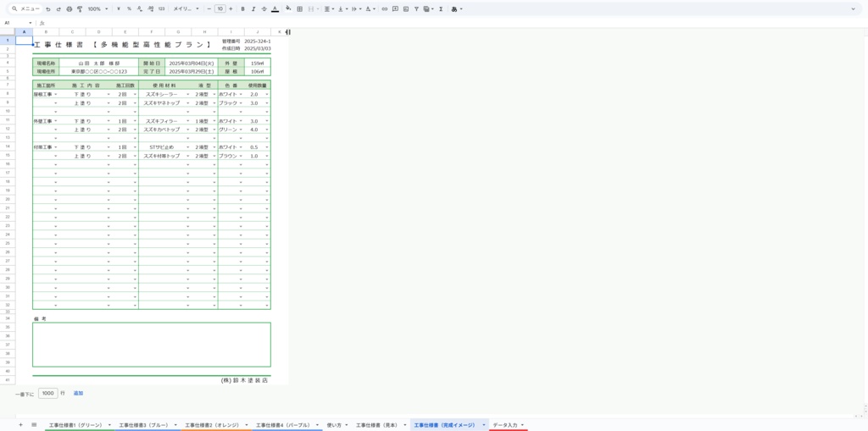Apply yen currency format
This screenshot has height=431, width=868.
coord(120,8)
